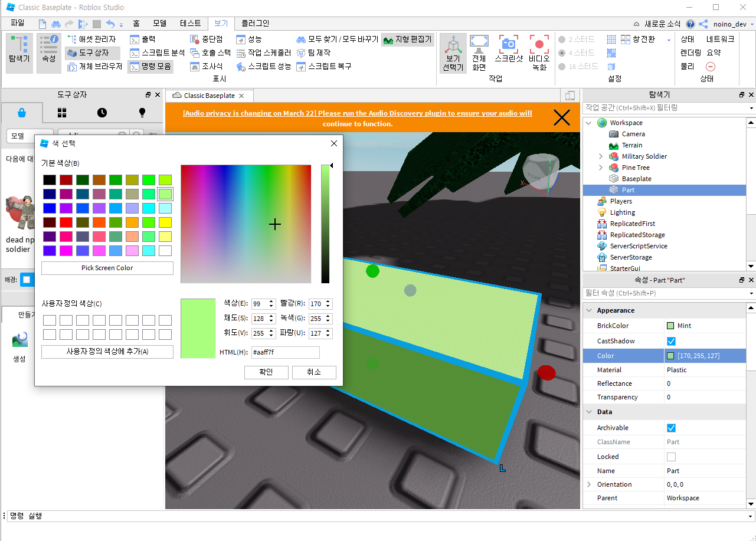
Task: Open Toolbox Creations lightbulb tab
Action: click(x=142, y=112)
